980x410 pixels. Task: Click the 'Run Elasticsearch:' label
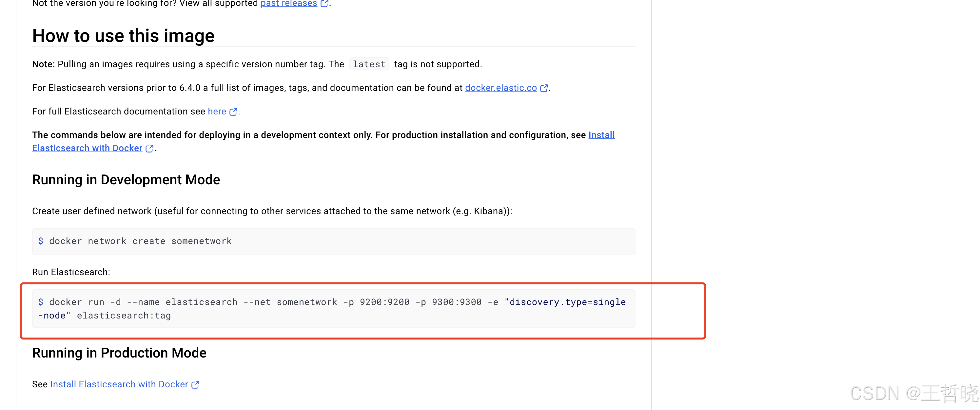pos(71,272)
